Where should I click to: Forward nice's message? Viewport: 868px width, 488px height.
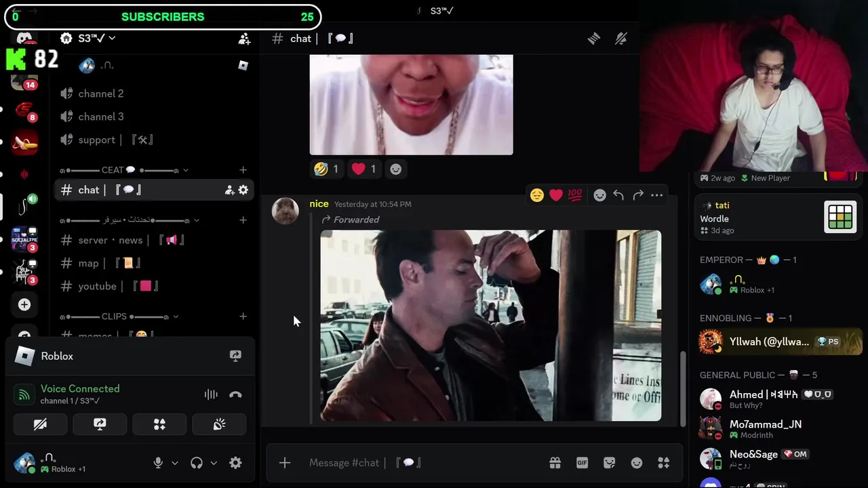pos(638,195)
